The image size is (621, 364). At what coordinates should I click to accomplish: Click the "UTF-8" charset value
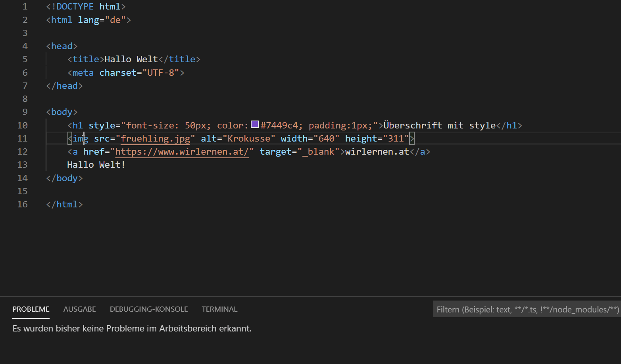pos(160,73)
